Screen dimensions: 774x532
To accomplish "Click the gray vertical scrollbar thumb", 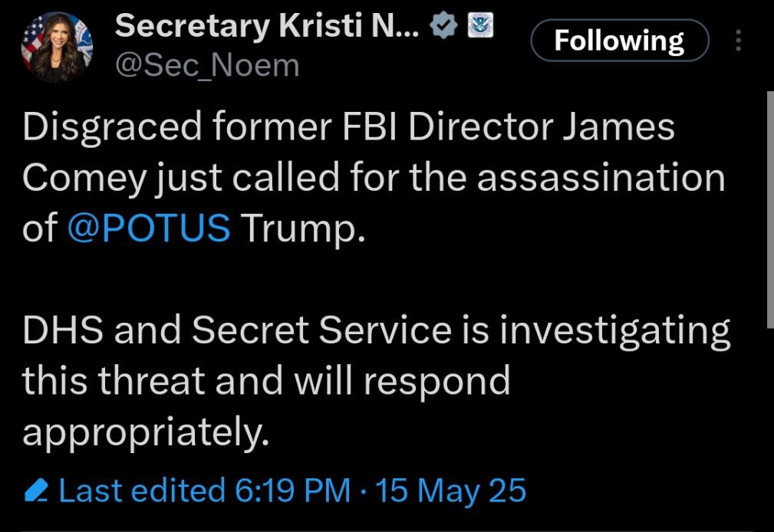I will click(x=770, y=209).
